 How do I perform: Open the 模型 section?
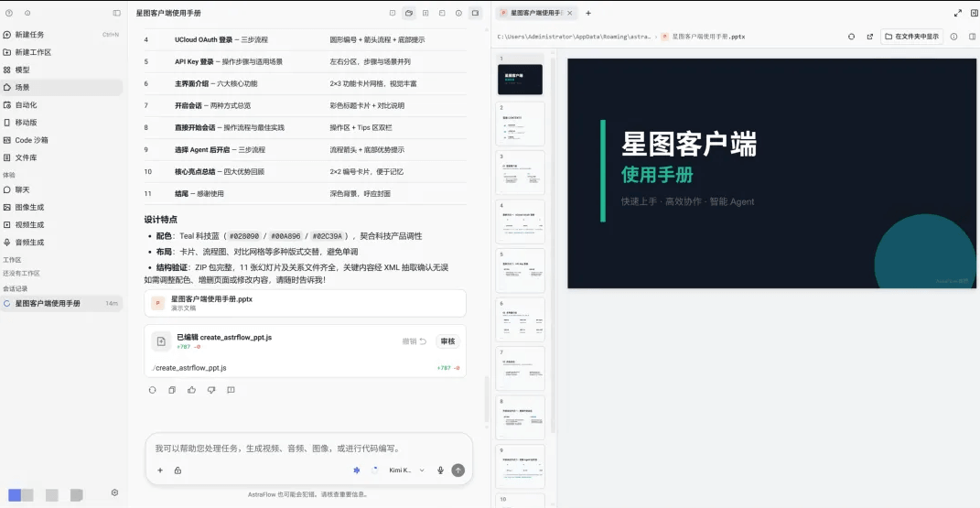(x=61, y=70)
